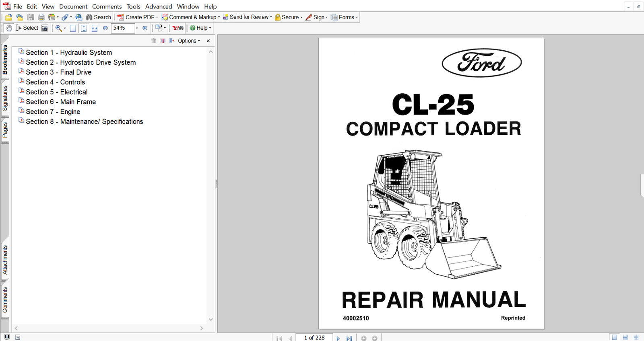This screenshot has height=341, width=644.
Task: Click the page number input field
Action: (x=314, y=338)
